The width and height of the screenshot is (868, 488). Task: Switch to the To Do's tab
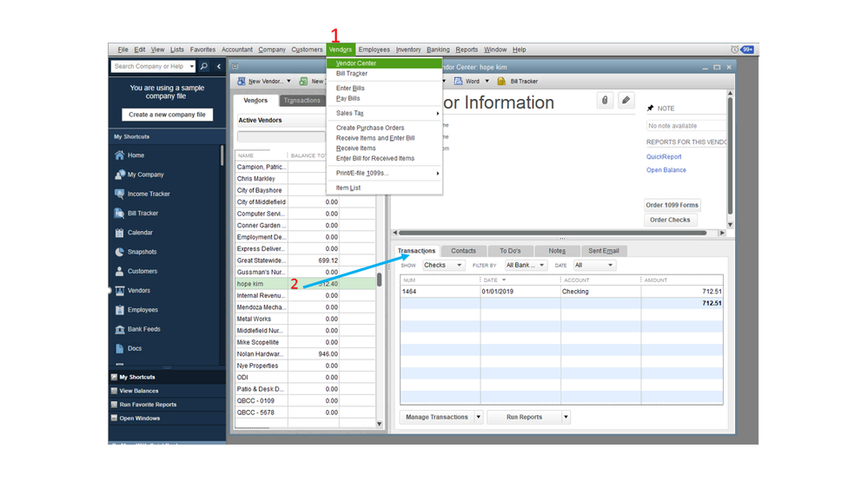tap(510, 251)
